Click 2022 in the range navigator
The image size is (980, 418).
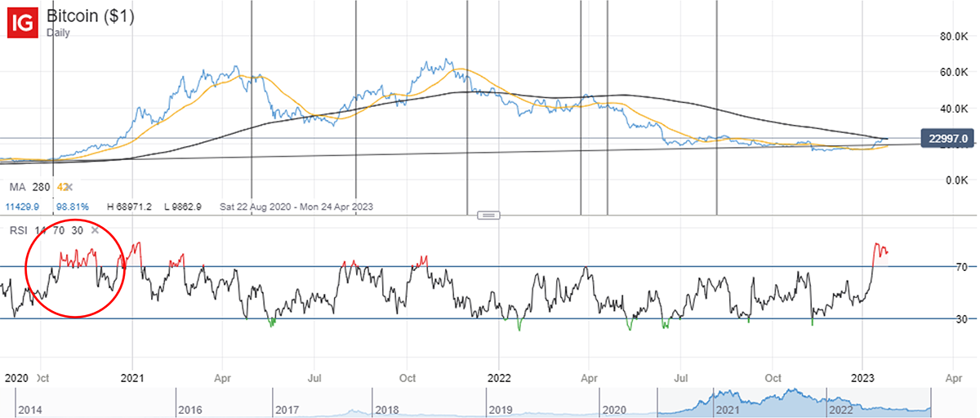pyautogui.click(x=841, y=409)
